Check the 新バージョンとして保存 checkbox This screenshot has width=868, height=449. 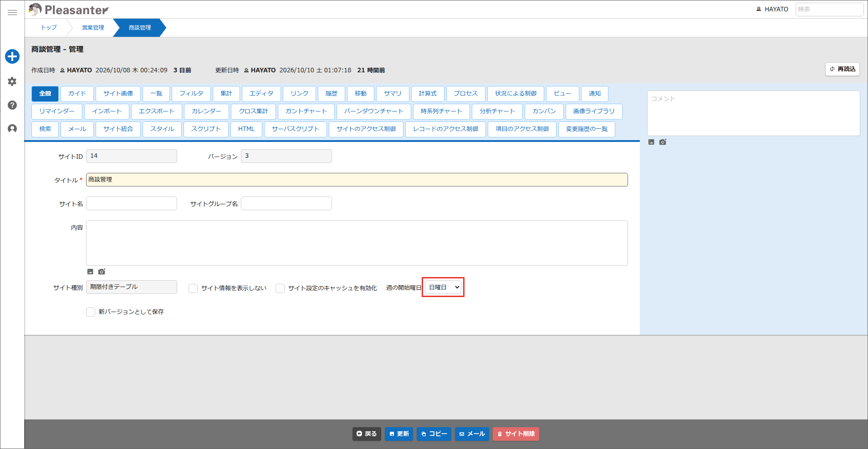coord(91,312)
